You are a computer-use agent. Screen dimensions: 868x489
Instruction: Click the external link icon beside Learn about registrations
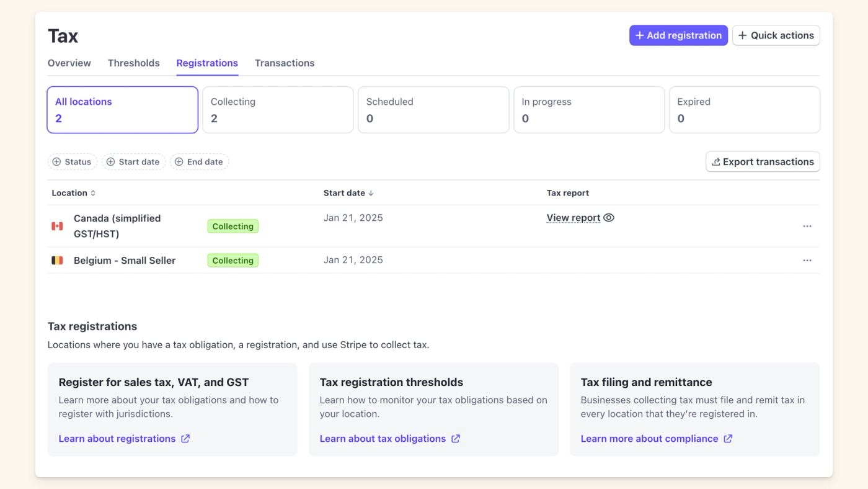point(185,438)
